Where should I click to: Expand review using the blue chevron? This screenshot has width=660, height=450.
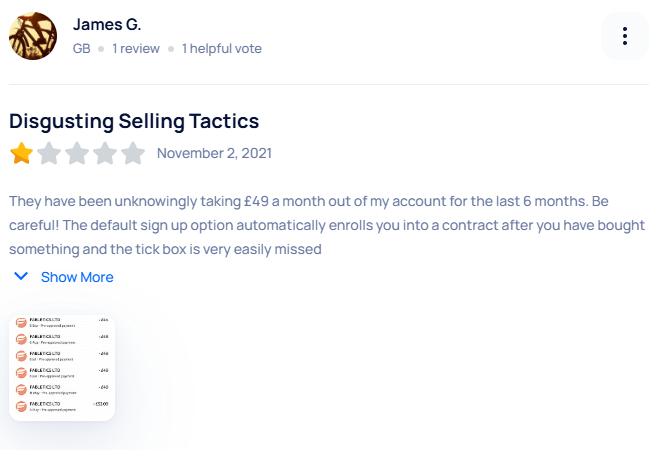(21, 277)
